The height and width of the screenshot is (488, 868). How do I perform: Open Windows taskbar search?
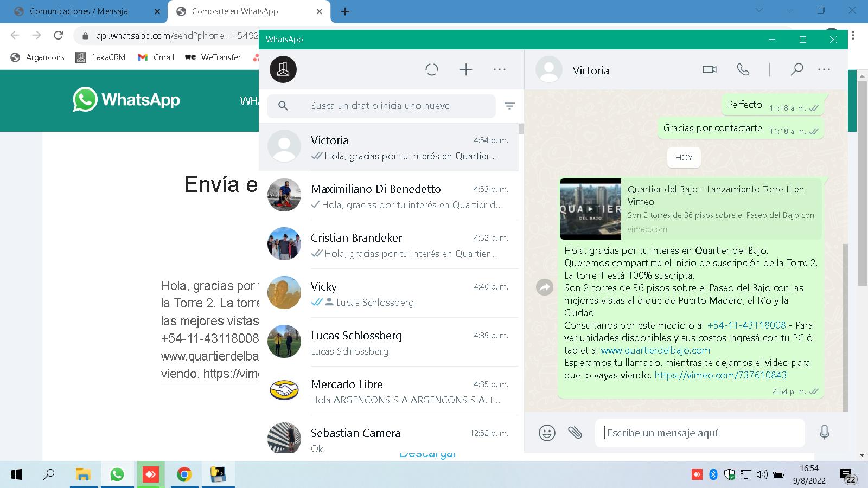click(x=49, y=474)
